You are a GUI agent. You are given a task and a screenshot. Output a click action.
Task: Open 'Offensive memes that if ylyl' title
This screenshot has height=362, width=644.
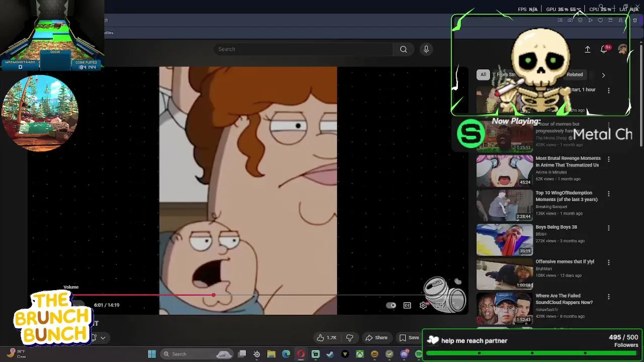(565, 261)
